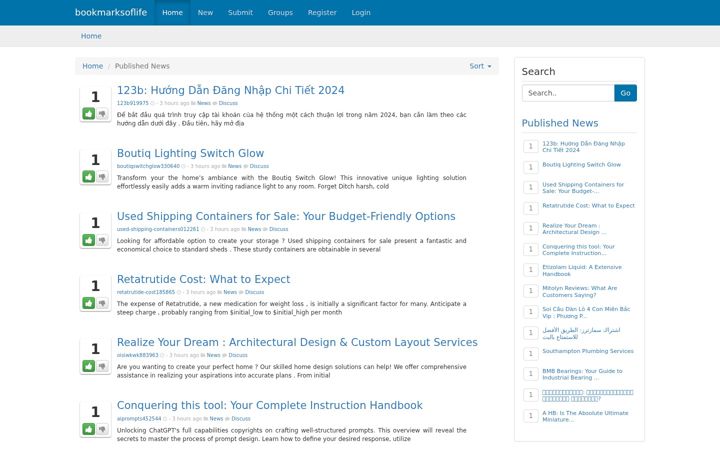Open sidebar link '123b: Hướng Dẫn Đăng Nhập'

point(584,146)
